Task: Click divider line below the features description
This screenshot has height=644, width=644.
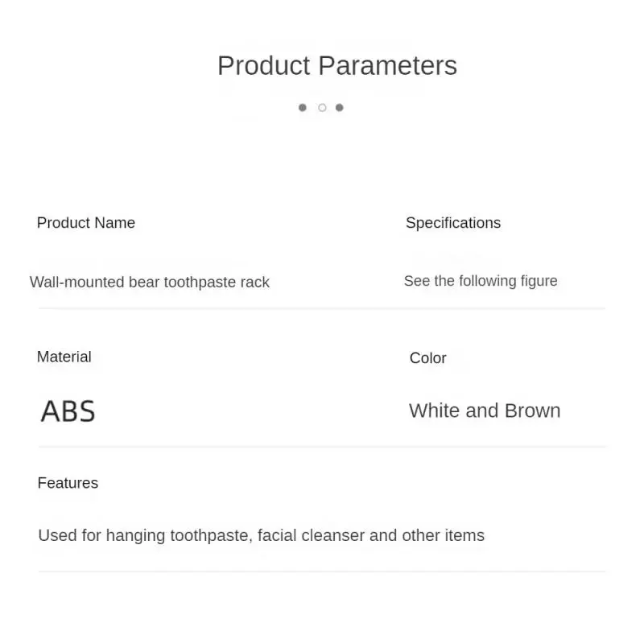Action: [x=322, y=572]
